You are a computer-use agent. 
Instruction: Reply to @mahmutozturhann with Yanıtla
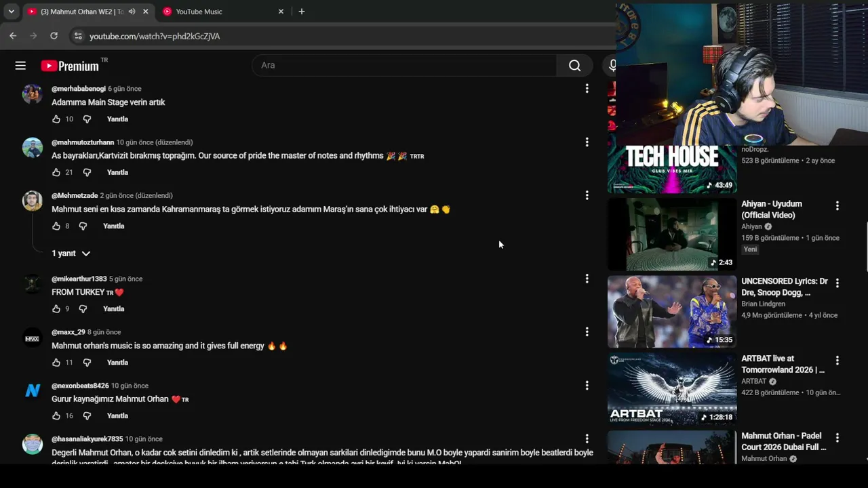[x=117, y=173]
